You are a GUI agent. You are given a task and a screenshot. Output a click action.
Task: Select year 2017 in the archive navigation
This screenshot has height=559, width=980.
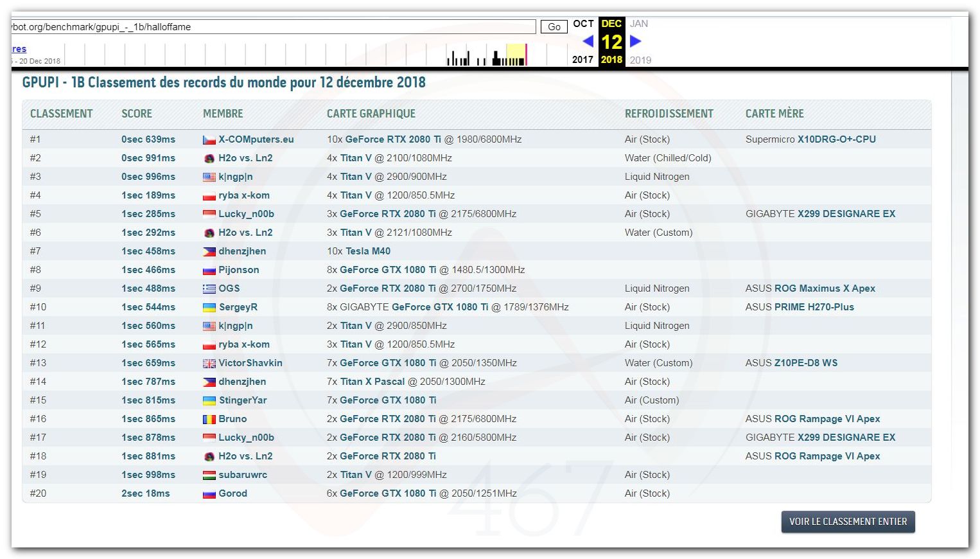582,60
